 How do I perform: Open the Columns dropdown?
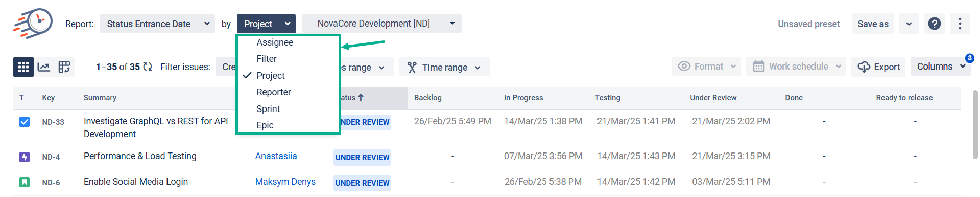pyautogui.click(x=941, y=67)
